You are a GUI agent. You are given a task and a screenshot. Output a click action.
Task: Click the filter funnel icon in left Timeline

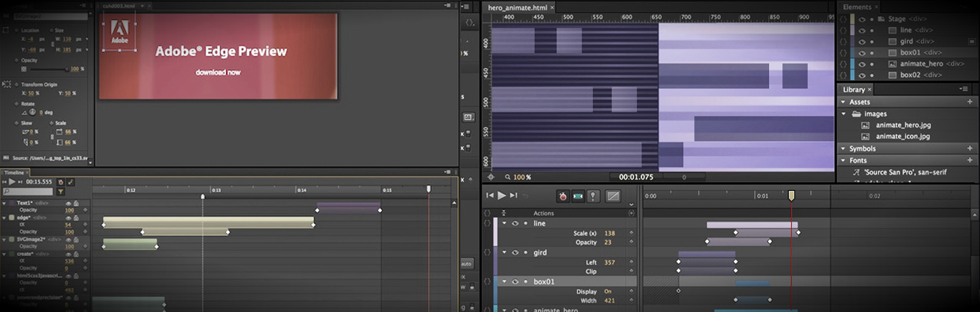point(60,192)
